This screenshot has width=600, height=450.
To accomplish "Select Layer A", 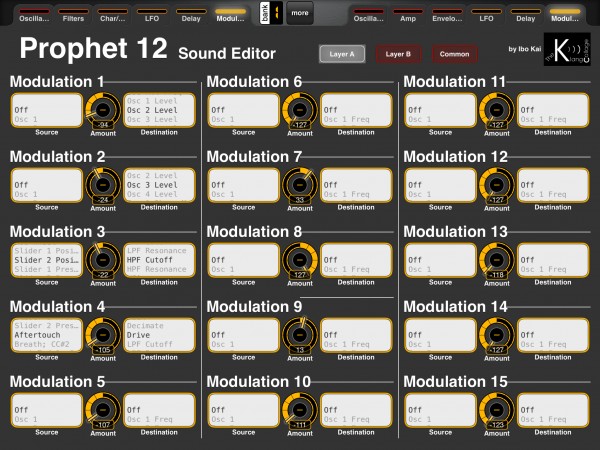I will coord(342,54).
